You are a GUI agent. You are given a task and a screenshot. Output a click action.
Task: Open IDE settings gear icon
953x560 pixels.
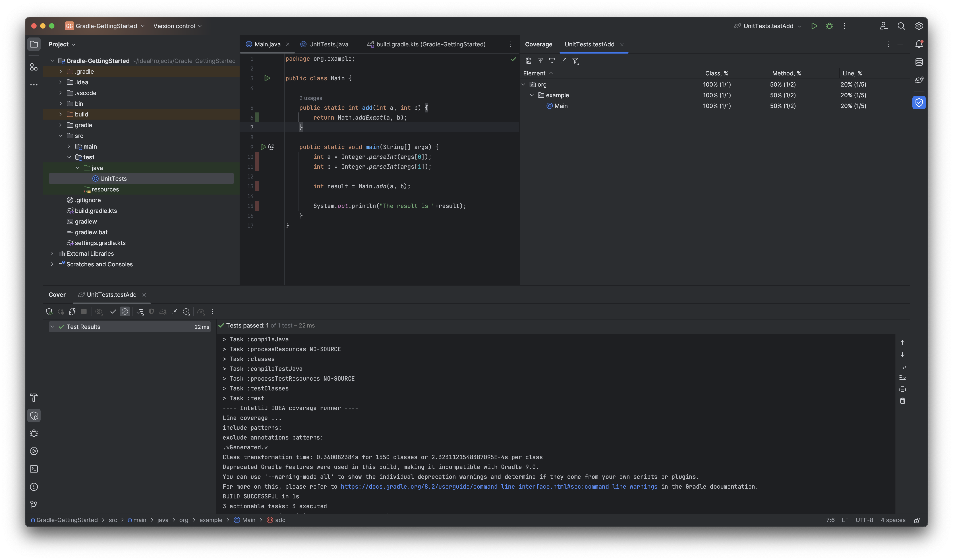pyautogui.click(x=919, y=26)
